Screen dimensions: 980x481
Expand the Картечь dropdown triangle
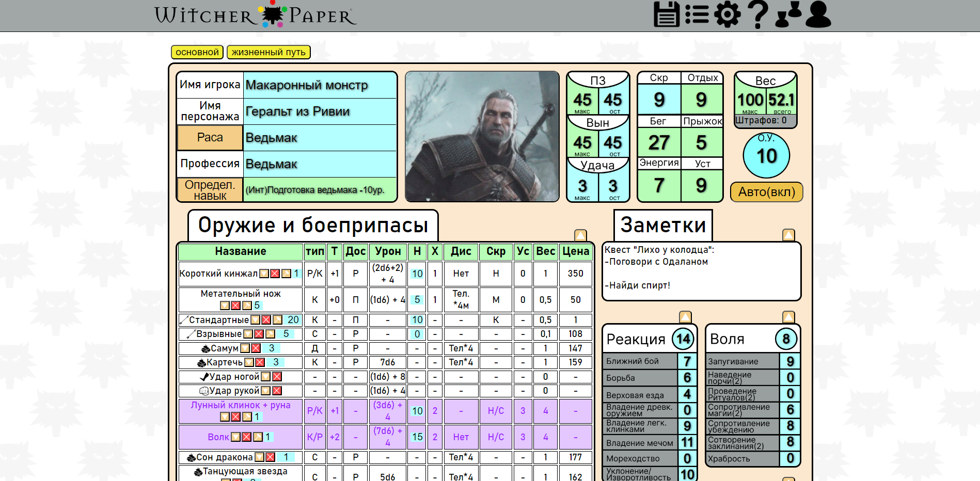coord(249,362)
